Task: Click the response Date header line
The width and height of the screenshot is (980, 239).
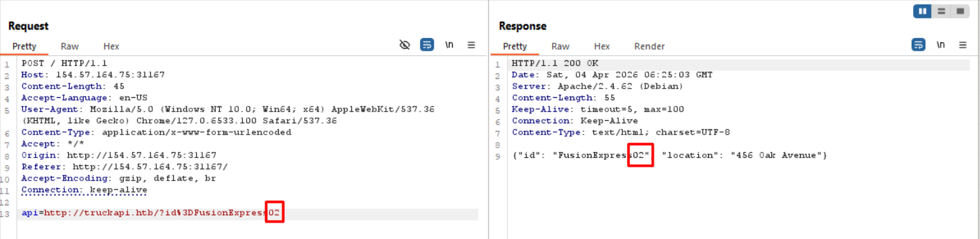Action: 612,75
